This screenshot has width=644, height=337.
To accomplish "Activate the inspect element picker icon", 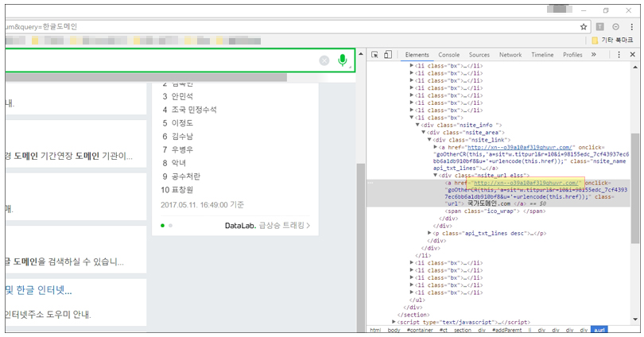I will pyautogui.click(x=374, y=55).
